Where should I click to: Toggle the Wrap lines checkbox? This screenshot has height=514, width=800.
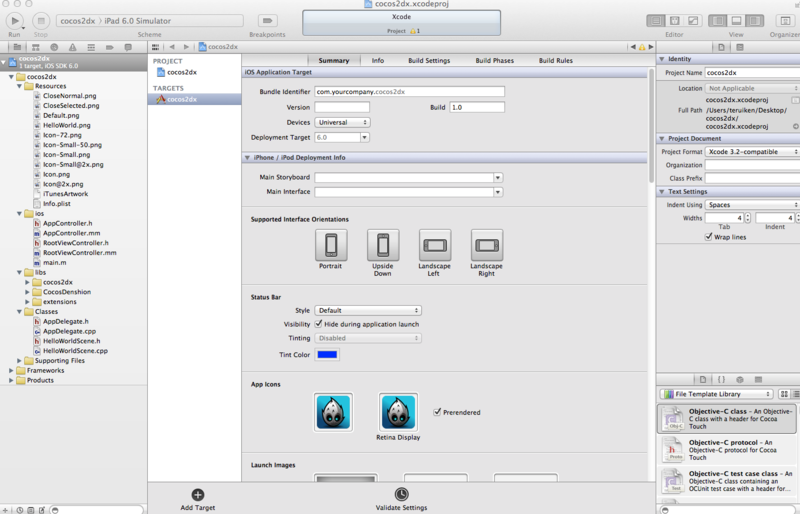(x=708, y=237)
